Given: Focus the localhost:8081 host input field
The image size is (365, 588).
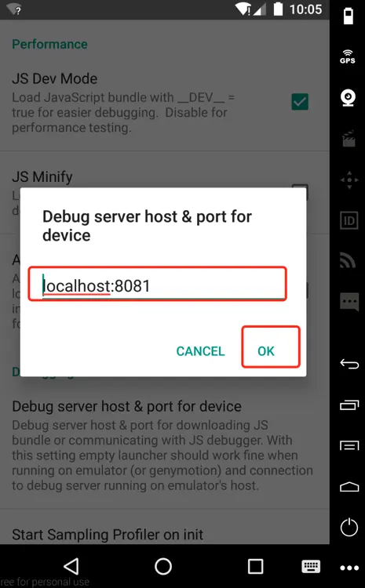Looking at the screenshot, I should tap(158, 284).
